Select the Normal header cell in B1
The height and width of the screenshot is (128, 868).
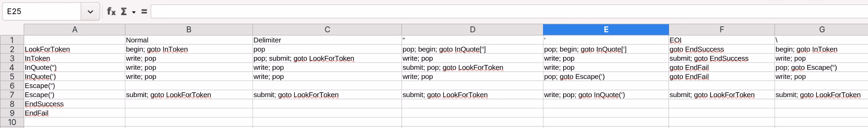pos(189,40)
